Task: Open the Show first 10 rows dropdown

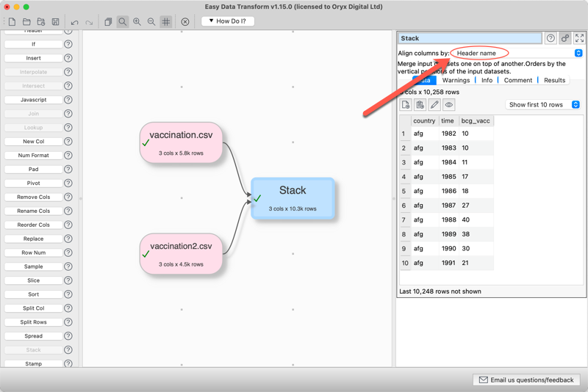Action: (543, 105)
